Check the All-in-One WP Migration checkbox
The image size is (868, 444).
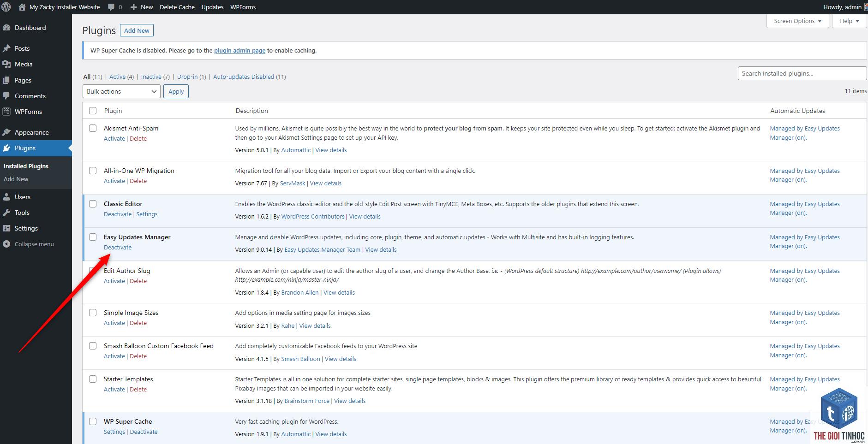click(93, 171)
